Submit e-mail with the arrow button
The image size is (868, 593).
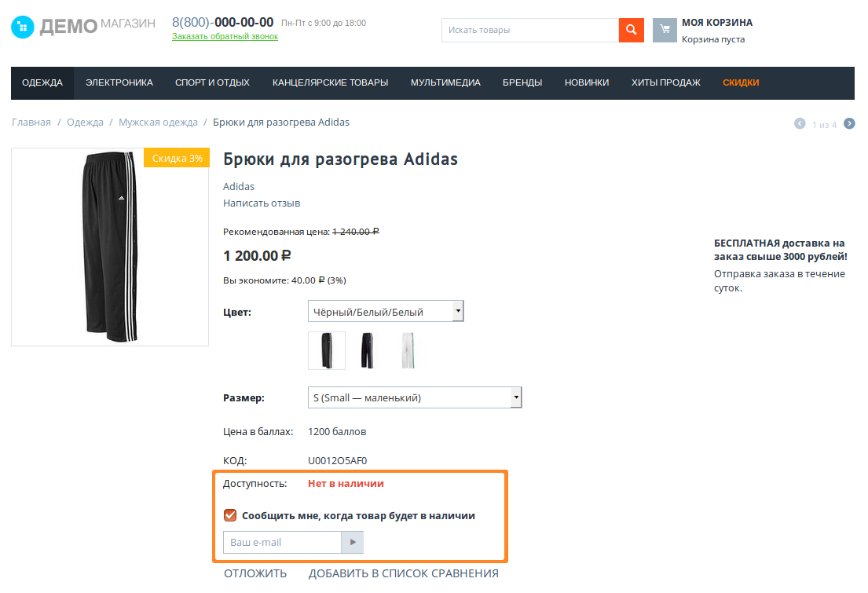(x=352, y=543)
